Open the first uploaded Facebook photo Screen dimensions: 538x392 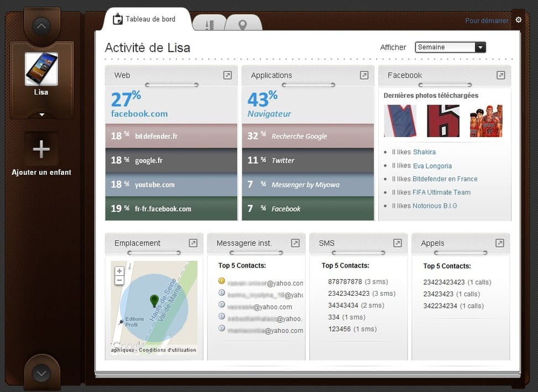click(400, 121)
